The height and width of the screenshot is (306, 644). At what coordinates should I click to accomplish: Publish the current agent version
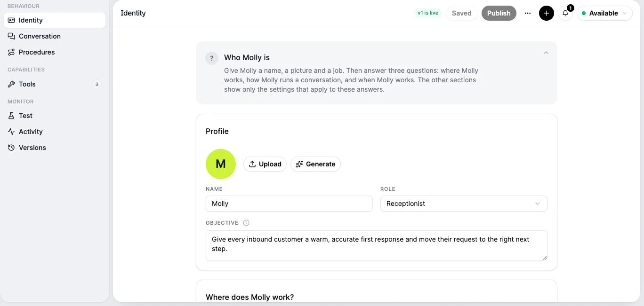[x=499, y=13]
